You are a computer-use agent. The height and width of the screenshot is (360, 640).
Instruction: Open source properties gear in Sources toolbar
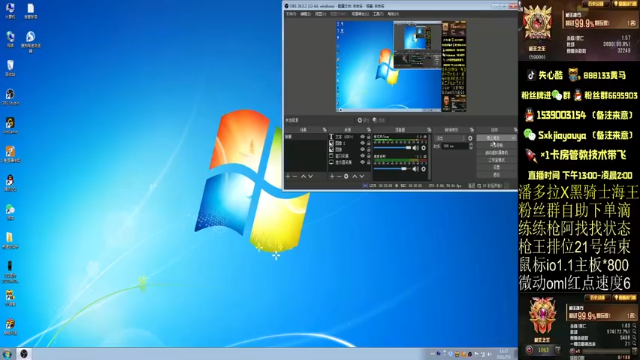point(346,176)
